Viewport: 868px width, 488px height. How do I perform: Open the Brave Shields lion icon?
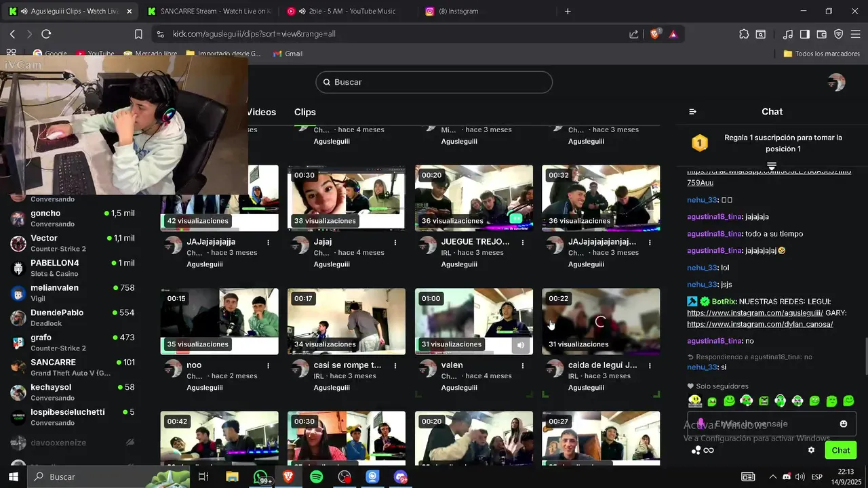click(x=654, y=34)
